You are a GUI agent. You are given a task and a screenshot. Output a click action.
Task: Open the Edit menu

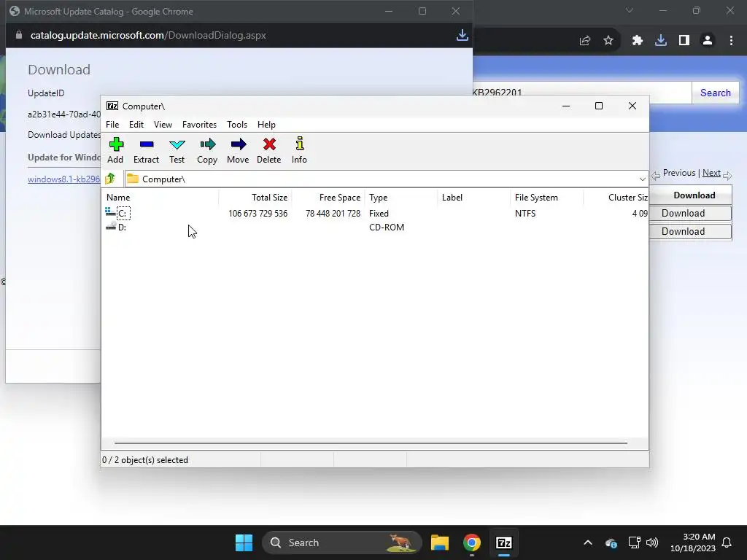(x=136, y=124)
